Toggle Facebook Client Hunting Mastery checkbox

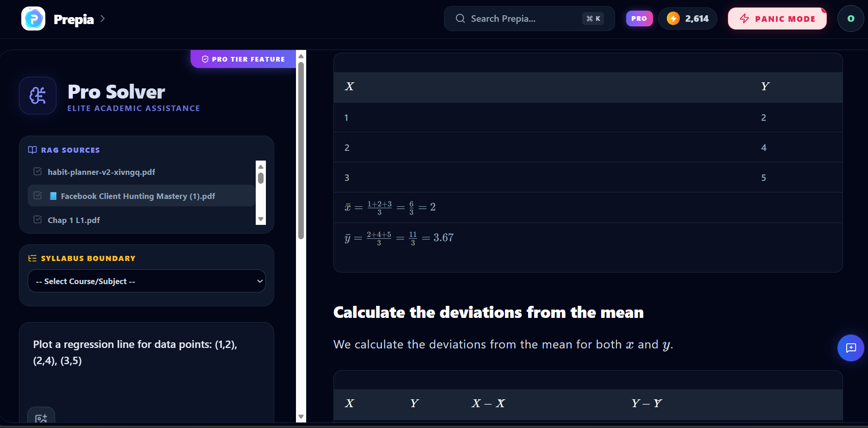38,196
